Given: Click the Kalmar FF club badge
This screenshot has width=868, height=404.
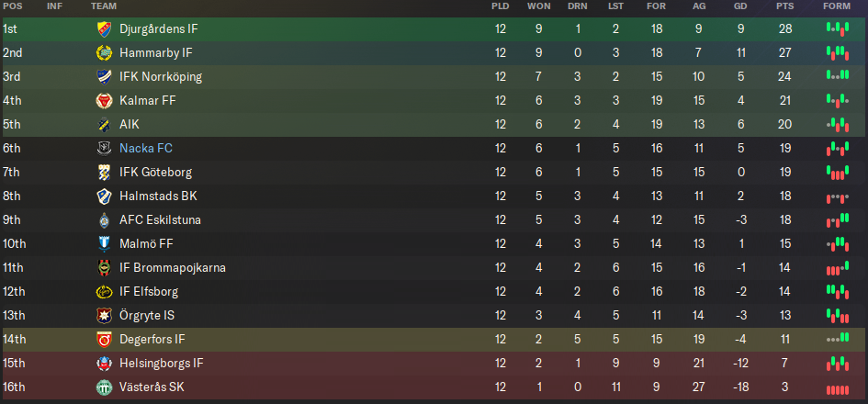Looking at the screenshot, I should coord(103,101).
